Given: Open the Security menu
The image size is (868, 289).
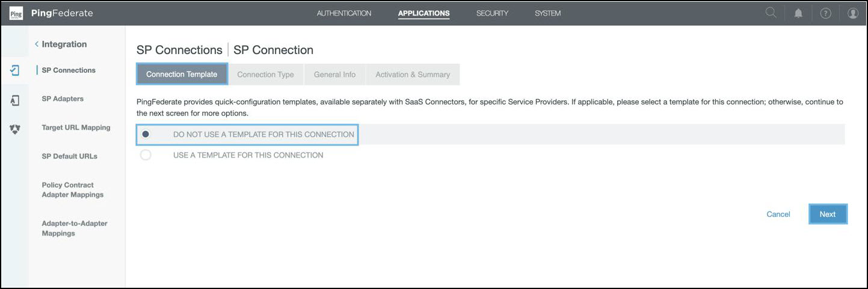Looking at the screenshot, I should [492, 13].
